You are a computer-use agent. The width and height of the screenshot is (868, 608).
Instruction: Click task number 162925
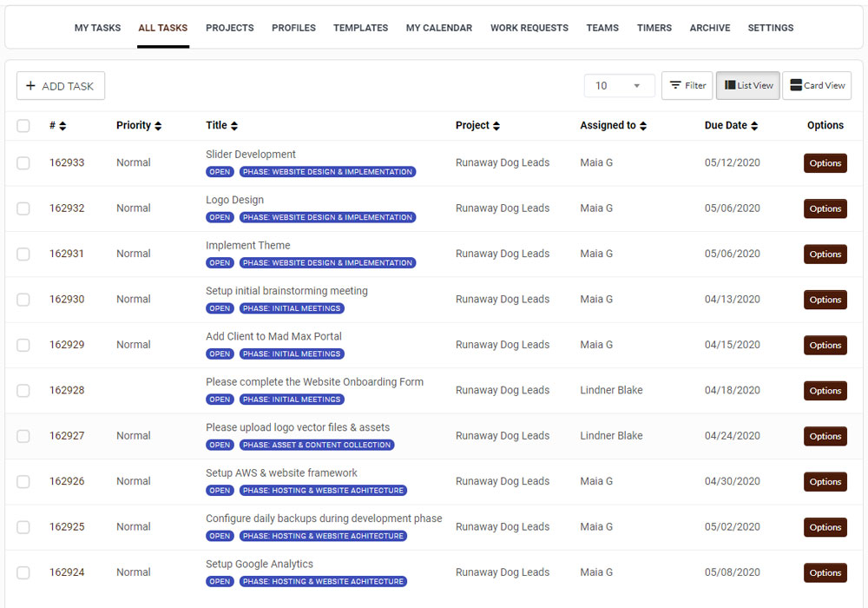tap(67, 527)
